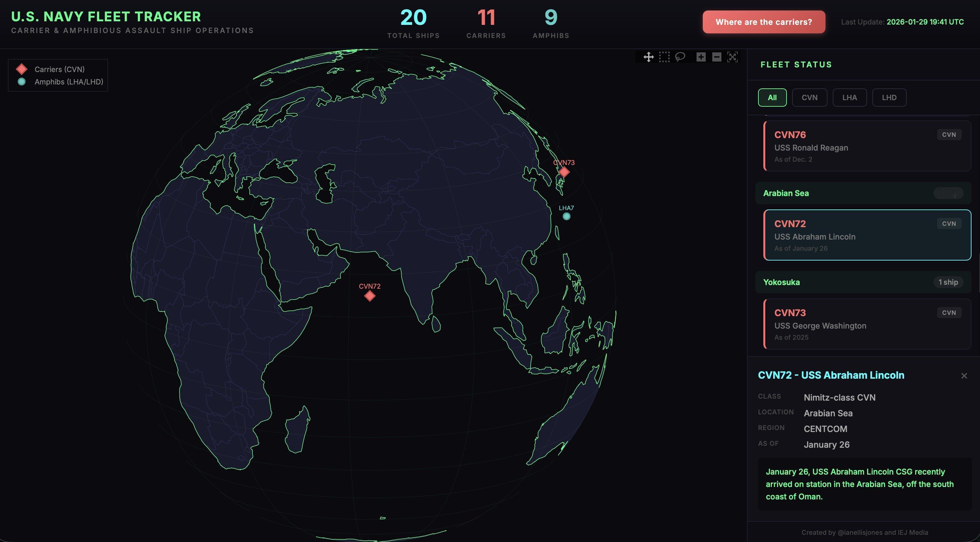980x542 pixels.
Task: Select the Pan tool in map toolbar
Action: pyautogui.click(x=648, y=57)
